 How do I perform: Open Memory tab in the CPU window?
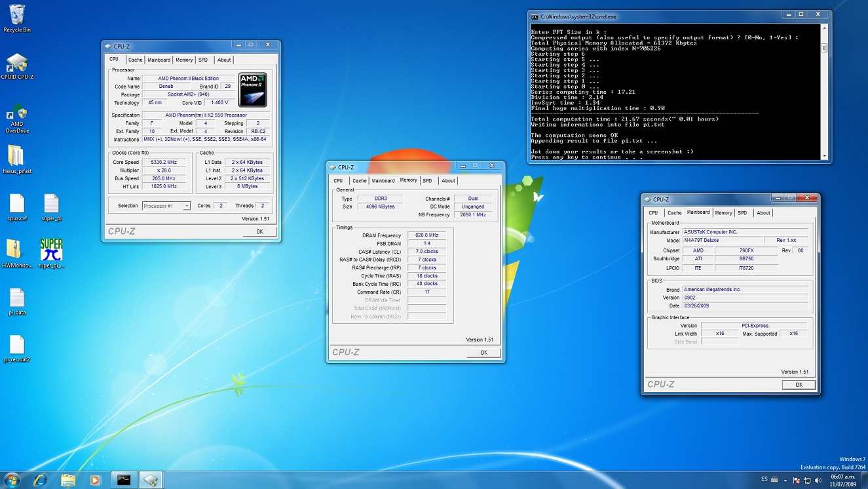pyautogui.click(x=184, y=60)
